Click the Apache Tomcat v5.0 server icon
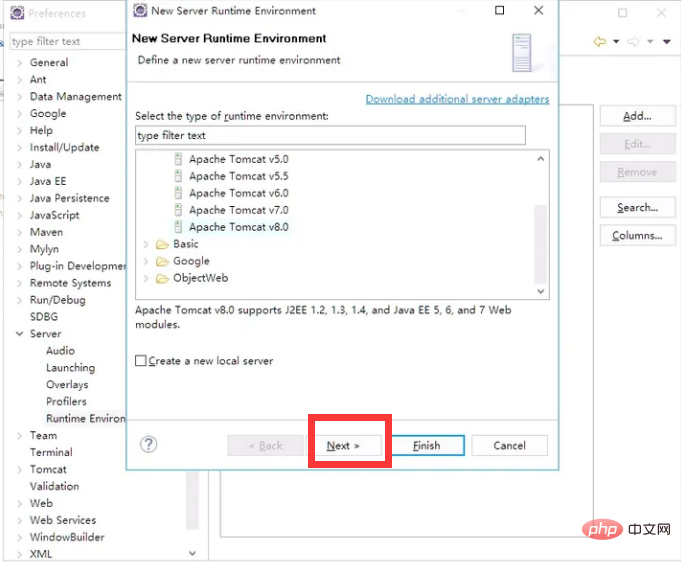This screenshot has height=562, width=681. click(x=179, y=159)
